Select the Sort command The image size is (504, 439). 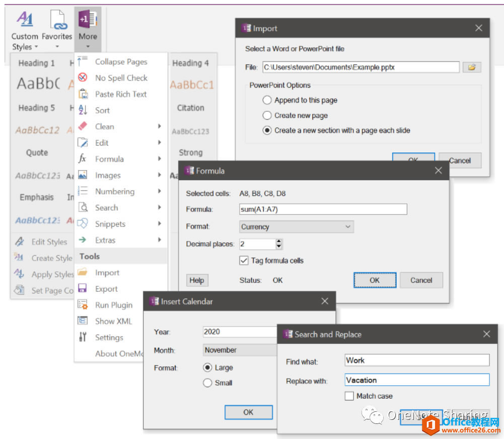(102, 110)
